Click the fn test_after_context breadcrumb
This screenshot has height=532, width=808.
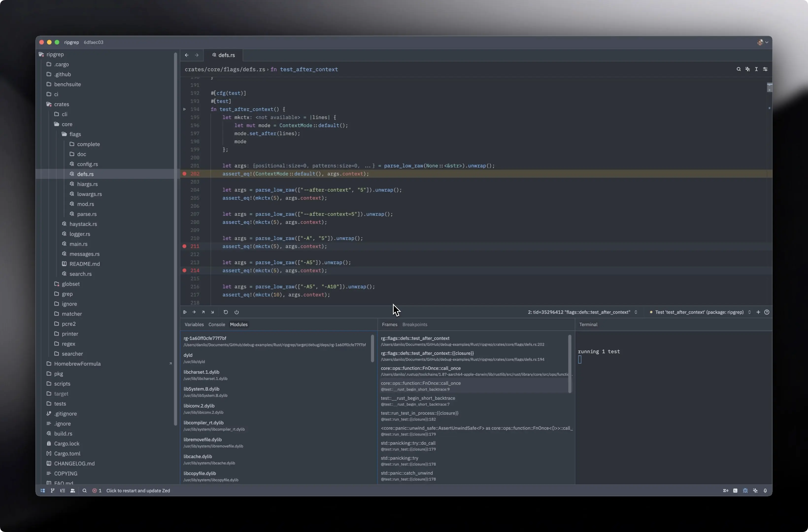304,69
